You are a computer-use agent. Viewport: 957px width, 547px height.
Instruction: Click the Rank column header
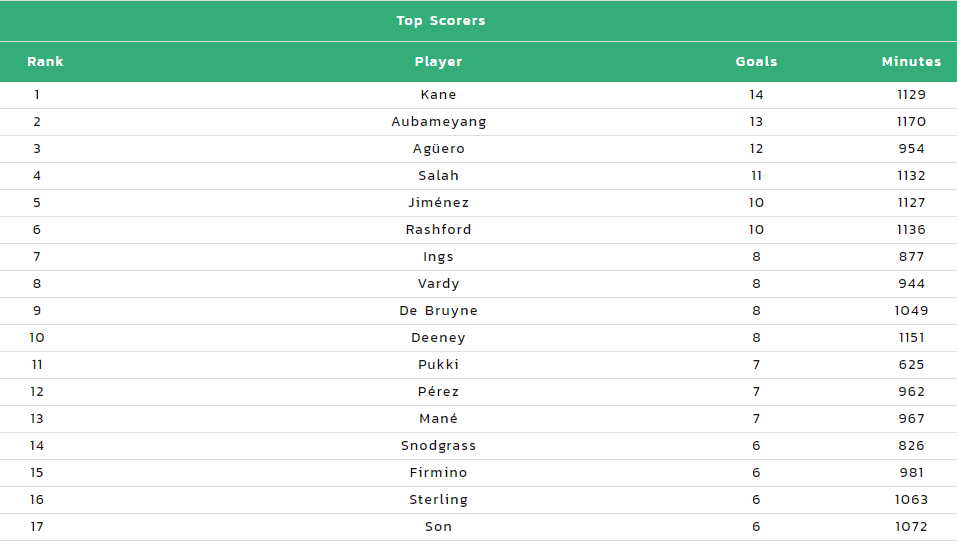[45, 62]
